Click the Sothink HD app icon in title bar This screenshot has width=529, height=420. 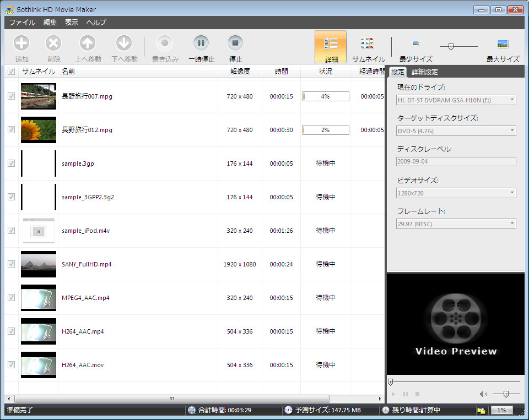(x=10, y=10)
